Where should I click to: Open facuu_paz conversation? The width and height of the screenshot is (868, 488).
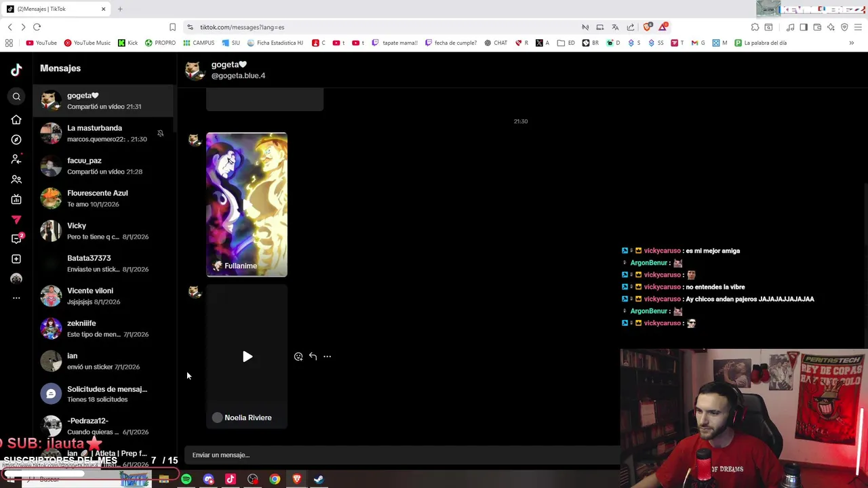tap(103, 166)
